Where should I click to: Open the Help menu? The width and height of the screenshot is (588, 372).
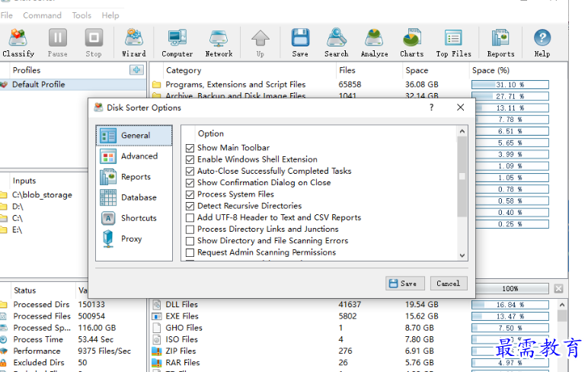point(110,15)
